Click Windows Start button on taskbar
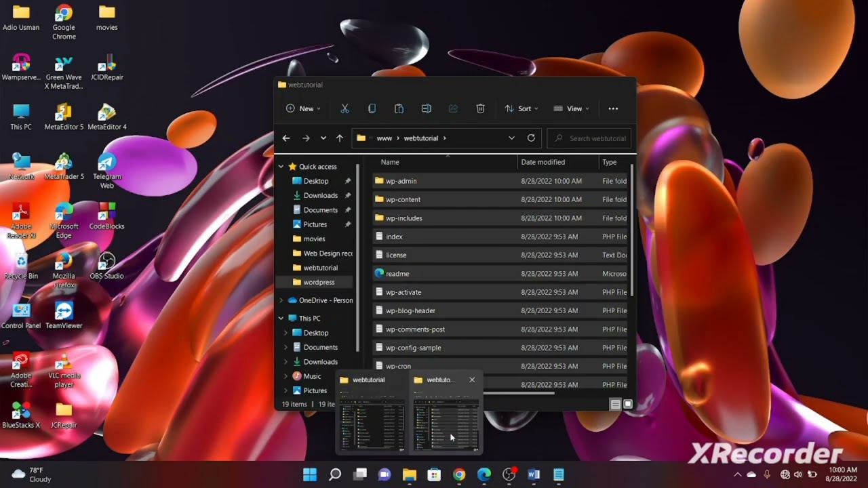The height and width of the screenshot is (488, 868). 310,474
